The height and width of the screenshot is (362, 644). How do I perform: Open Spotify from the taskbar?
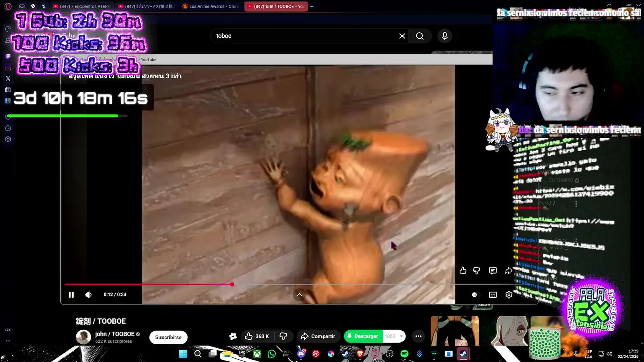pos(405,354)
